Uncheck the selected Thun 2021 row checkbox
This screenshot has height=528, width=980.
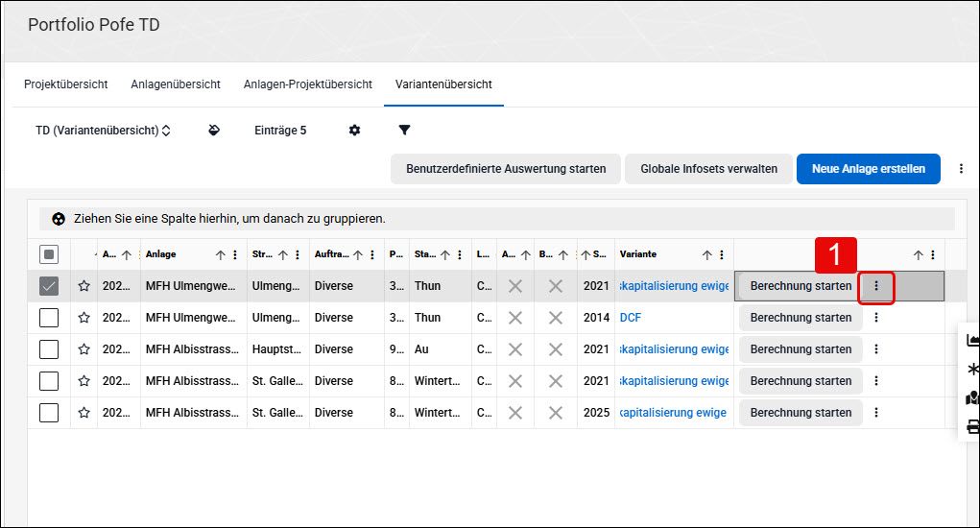pyautogui.click(x=49, y=286)
